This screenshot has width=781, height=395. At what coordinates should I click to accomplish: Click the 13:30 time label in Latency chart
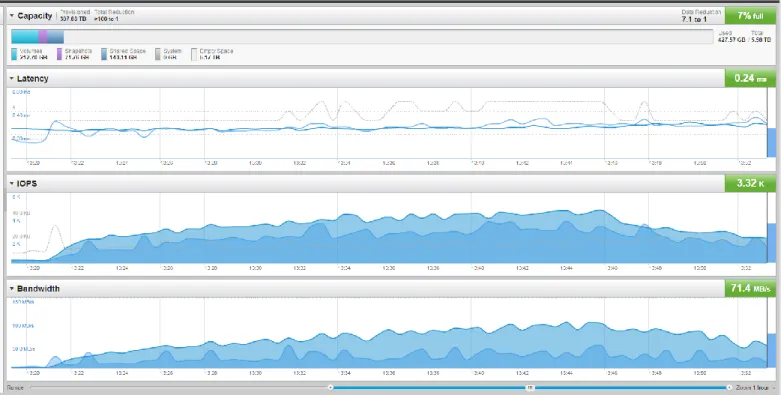[255, 163]
